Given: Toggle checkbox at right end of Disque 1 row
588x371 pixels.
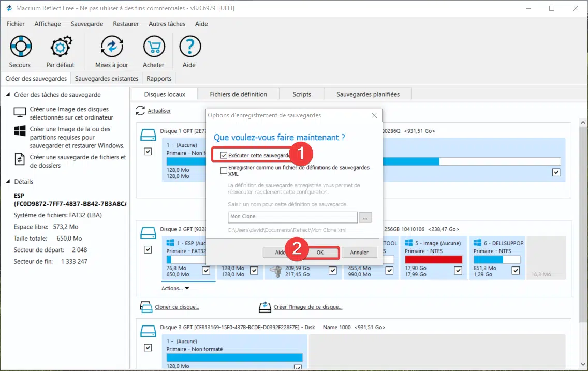Looking at the screenshot, I should pos(556,172).
